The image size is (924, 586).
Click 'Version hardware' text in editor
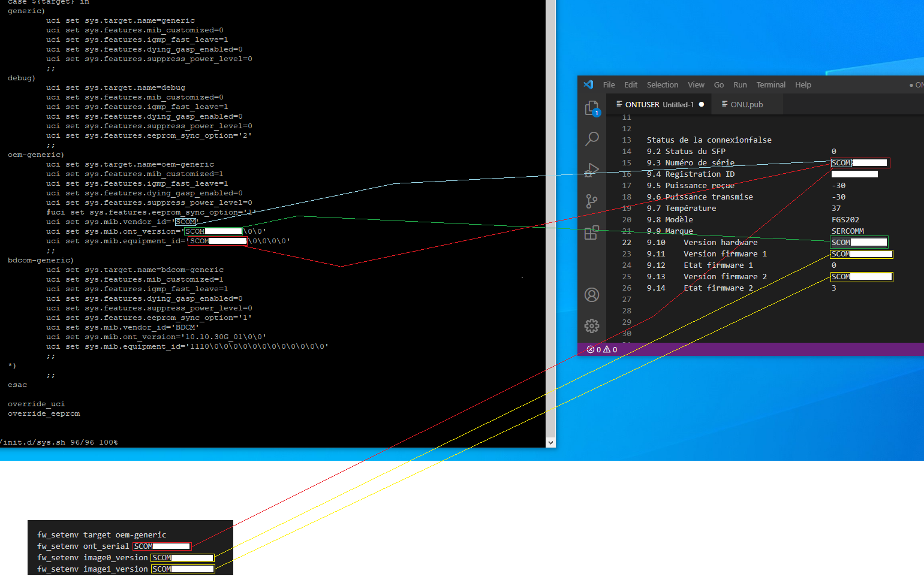click(720, 243)
